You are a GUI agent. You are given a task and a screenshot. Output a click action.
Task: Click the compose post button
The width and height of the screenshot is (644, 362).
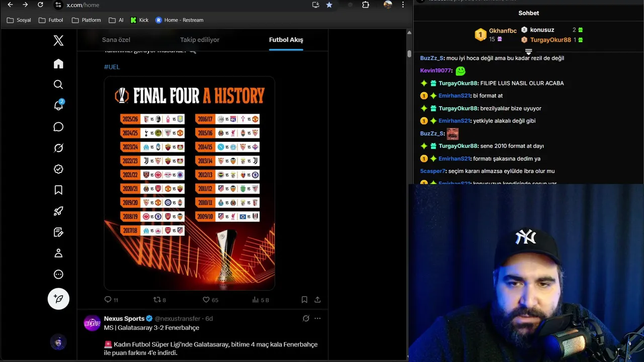[x=58, y=299]
